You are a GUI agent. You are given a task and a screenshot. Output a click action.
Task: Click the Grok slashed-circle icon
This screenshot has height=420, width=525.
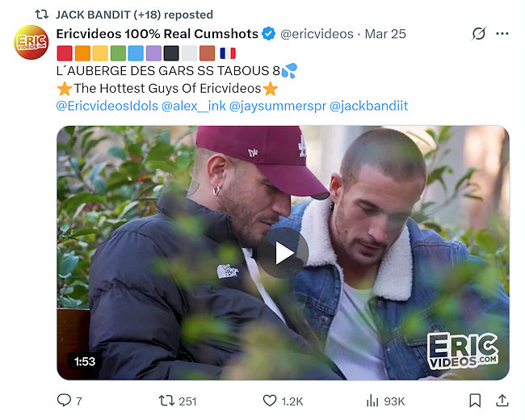(x=479, y=33)
